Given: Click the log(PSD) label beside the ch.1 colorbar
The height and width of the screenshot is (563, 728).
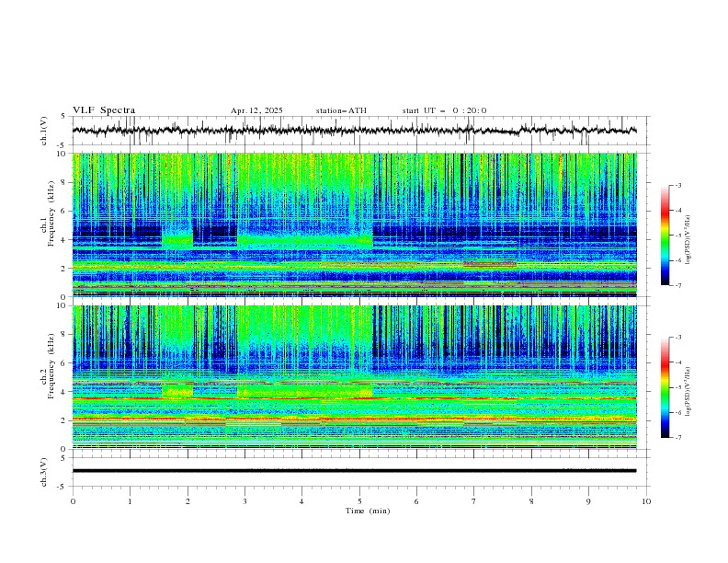Looking at the screenshot, I should 688,240.
